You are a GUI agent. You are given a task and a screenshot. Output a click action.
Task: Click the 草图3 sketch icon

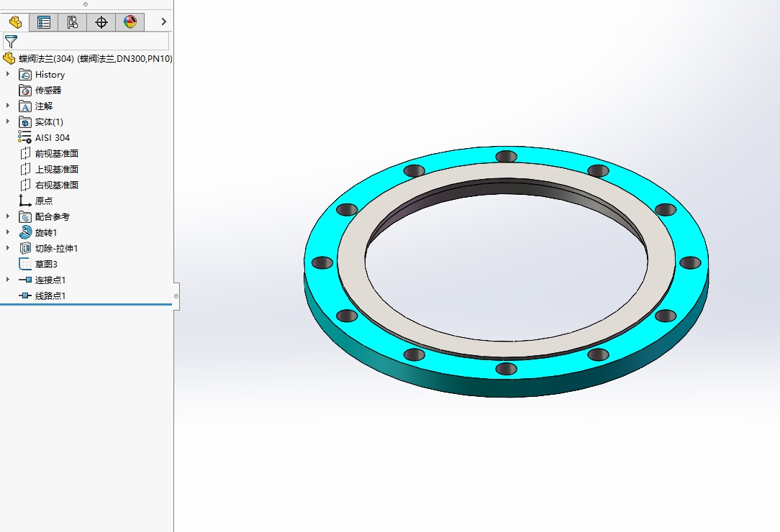pos(25,264)
